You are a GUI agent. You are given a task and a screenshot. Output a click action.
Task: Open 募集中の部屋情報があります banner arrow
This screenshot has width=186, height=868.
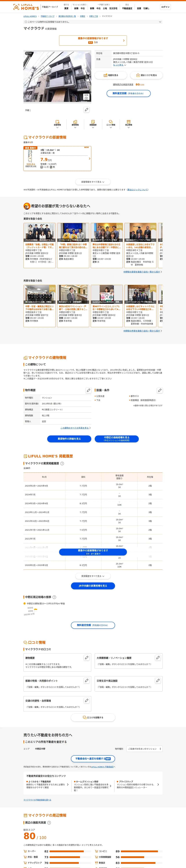pos(124,41)
